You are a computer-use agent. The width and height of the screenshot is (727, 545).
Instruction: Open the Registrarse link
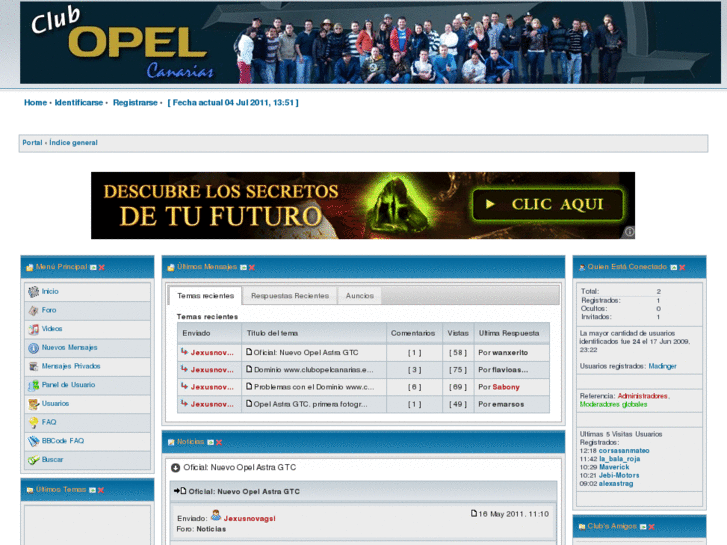click(x=135, y=103)
